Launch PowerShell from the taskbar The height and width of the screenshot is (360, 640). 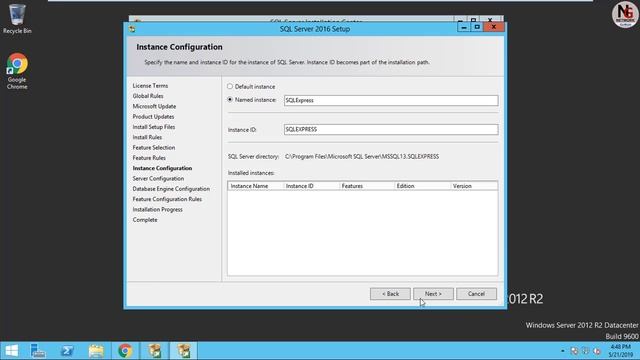(67, 351)
